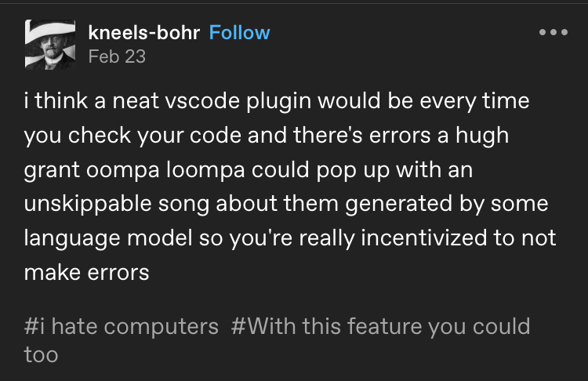This screenshot has width=588, height=381.
Task: Click the wrapped word "too" in the last tag
Action: (42, 354)
